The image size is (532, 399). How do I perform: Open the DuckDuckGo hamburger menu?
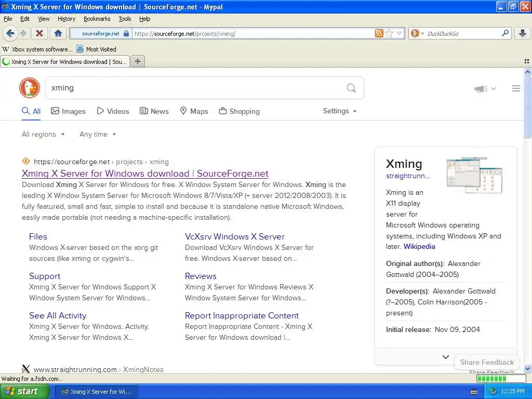pos(516,88)
